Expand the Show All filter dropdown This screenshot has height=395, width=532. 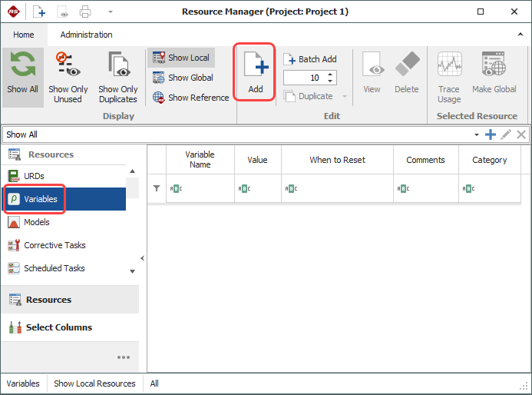[x=477, y=134]
